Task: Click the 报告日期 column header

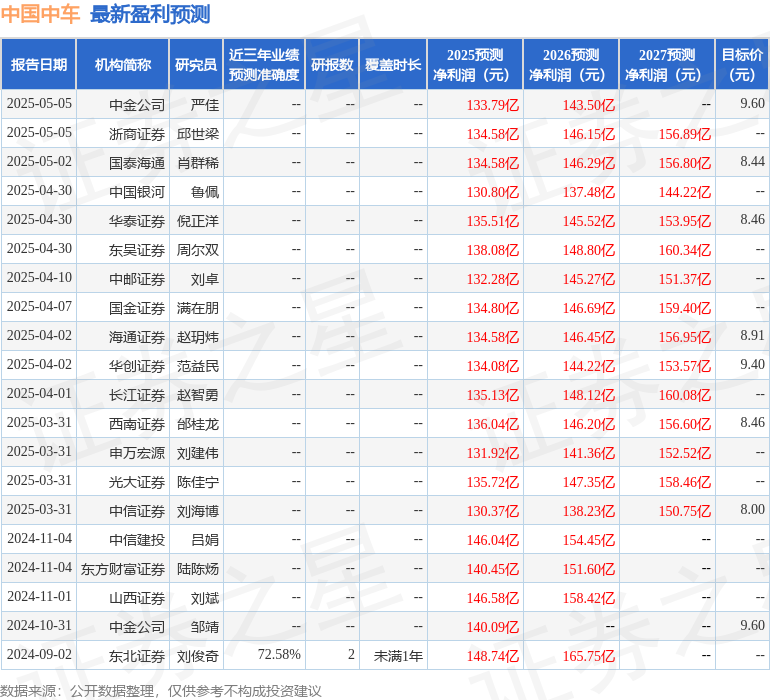Action: click(38, 64)
